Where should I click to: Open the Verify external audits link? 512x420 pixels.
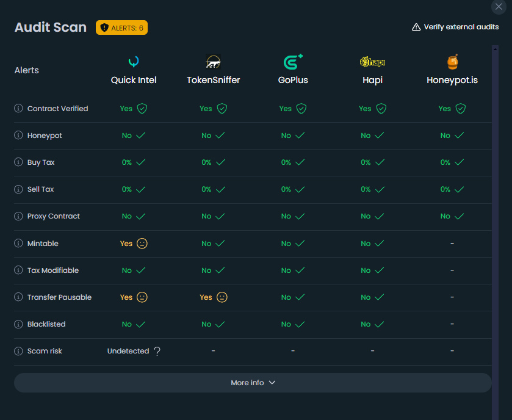click(455, 27)
